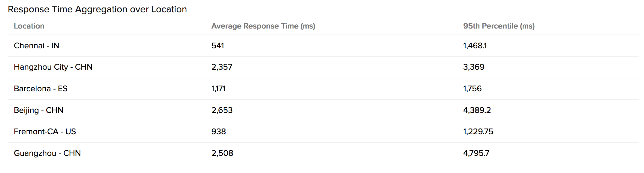Click Beijing's average response value 2,653
Image resolution: width=644 pixels, height=173 pixels.
[222, 110]
